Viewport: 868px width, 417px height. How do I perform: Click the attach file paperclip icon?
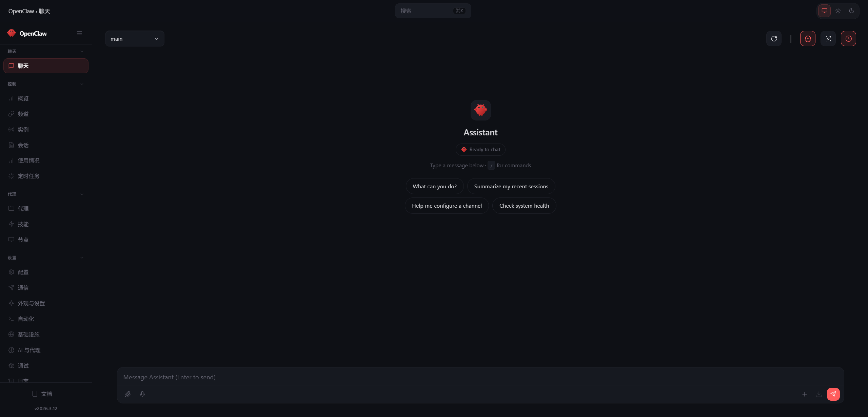pyautogui.click(x=127, y=394)
